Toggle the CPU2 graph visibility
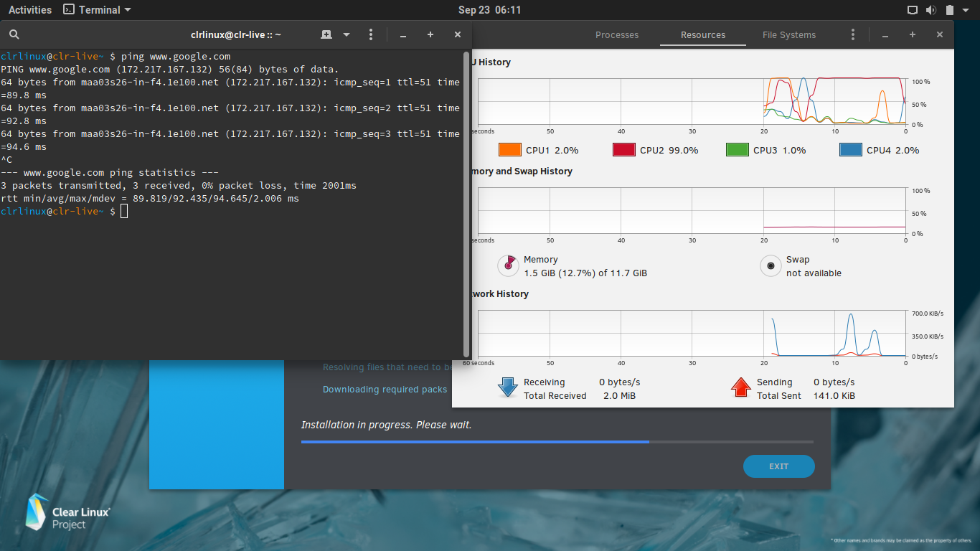 (x=625, y=150)
